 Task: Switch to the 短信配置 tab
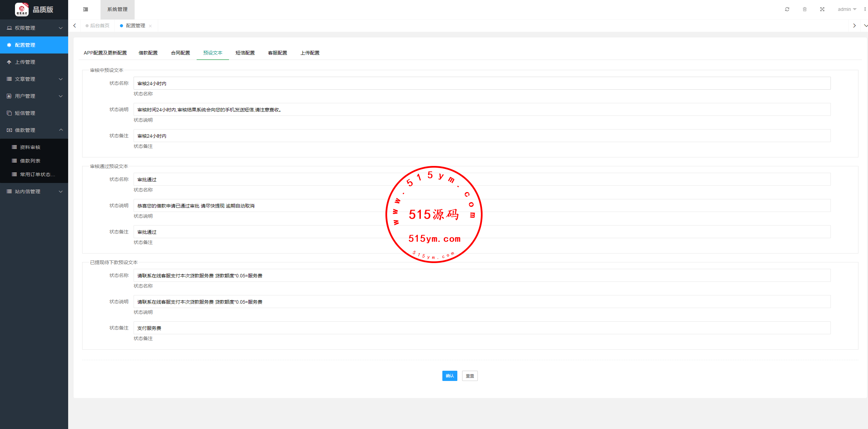pos(245,53)
